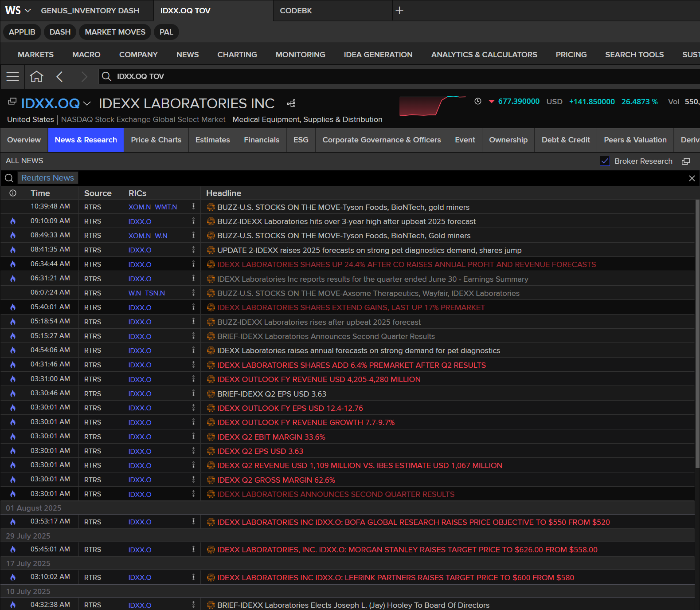The width and height of the screenshot is (700, 610).
Task: Go to the Home icon
Action: point(36,76)
